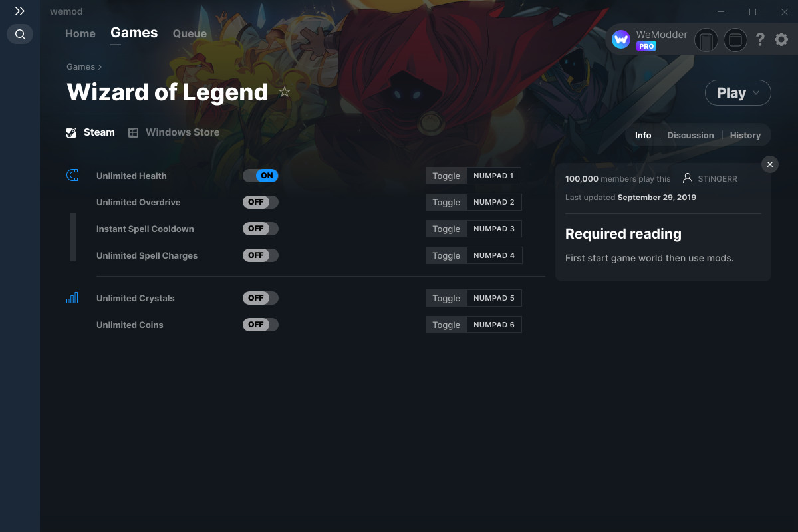The width and height of the screenshot is (798, 532).
Task: Enable Unlimited Overdrive toggle
Action: (x=261, y=202)
